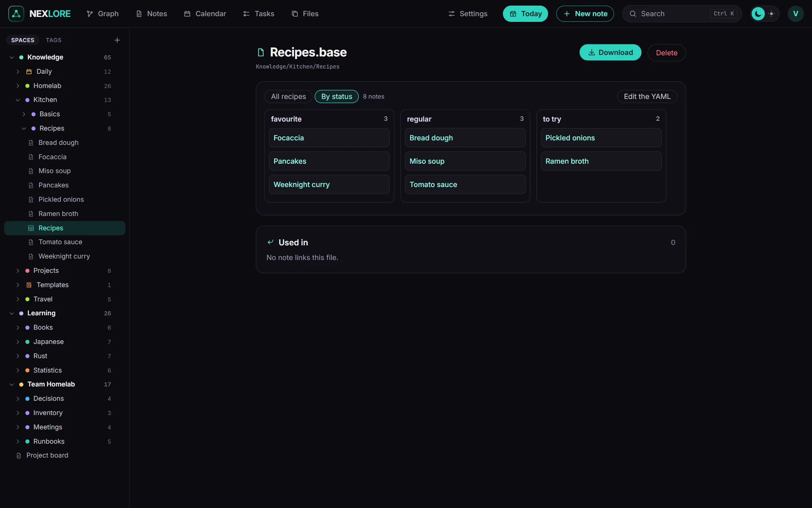Screen dimensions: 812x508
Task: Add a new space with plus icon
Action: pyautogui.click(x=117, y=40)
